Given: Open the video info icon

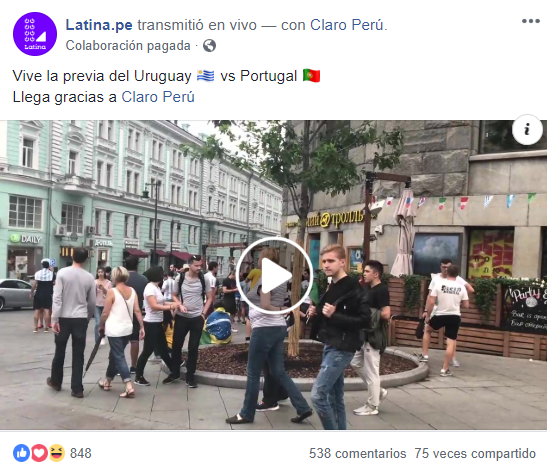Looking at the screenshot, I should click(x=527, y=129).
